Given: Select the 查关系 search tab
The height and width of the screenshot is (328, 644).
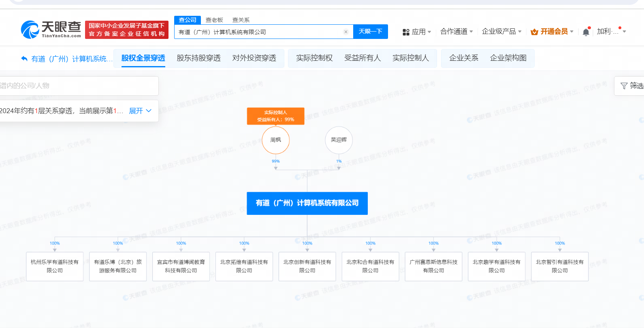Looking at the screenshot, I should coord(241,20).
